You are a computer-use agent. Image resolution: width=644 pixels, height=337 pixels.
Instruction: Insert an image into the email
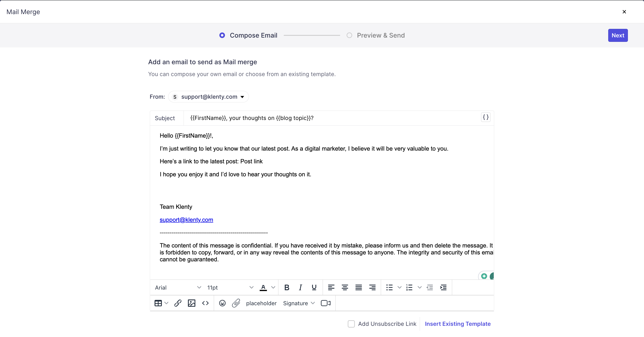(x=191, y=303)
